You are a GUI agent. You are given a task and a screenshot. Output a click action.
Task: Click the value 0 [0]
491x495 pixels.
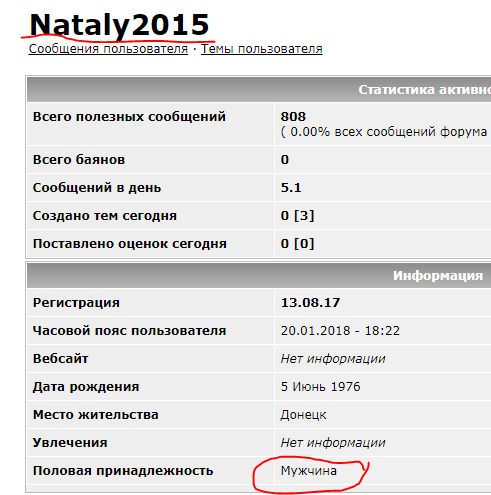click(x=297, y=244)
